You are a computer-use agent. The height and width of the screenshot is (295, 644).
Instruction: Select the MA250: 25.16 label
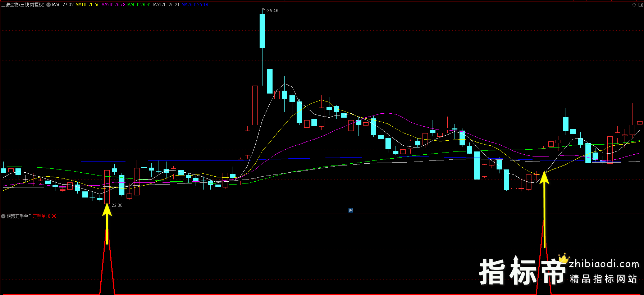(195, 5)
